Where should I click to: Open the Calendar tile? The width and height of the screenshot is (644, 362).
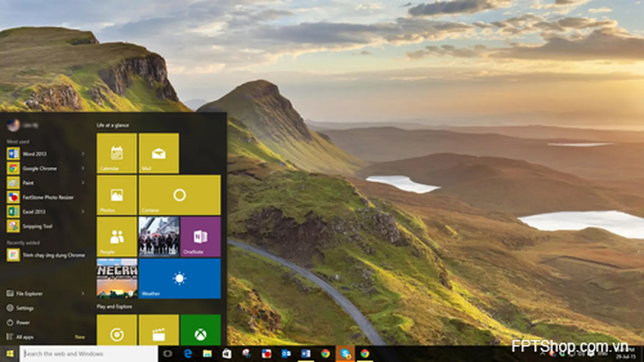(x=117, y=153)
